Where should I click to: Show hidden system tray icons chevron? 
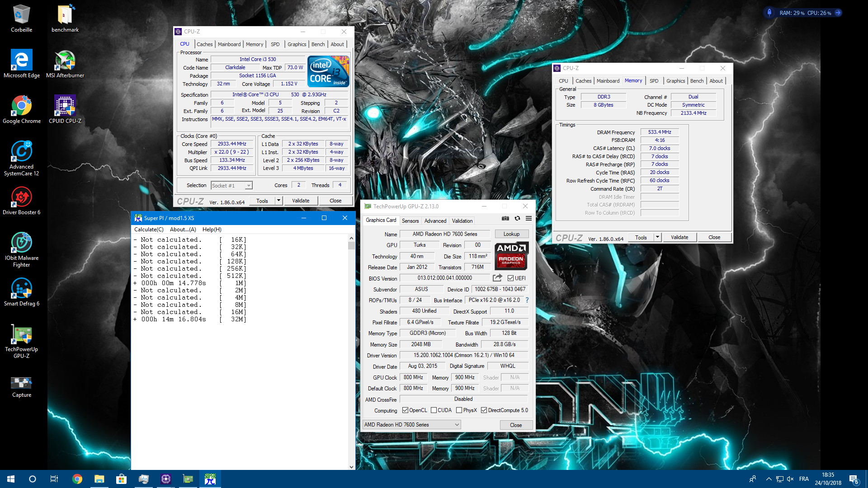point(769,479)
